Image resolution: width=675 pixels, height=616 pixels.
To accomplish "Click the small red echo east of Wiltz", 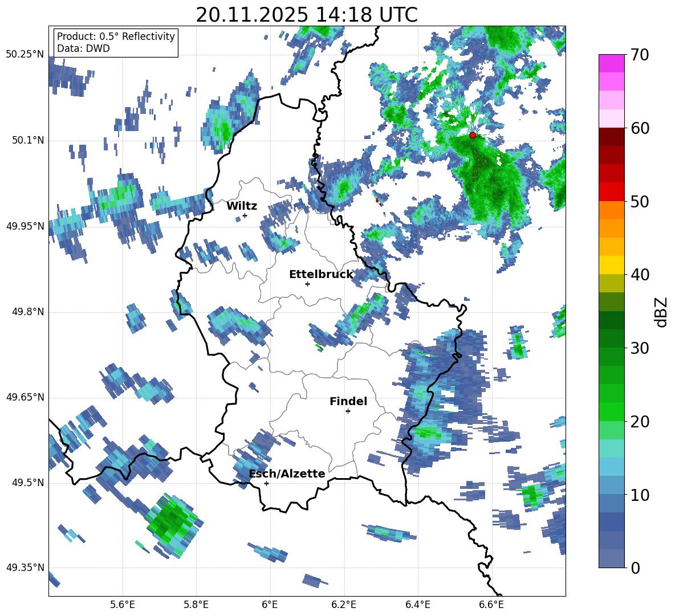I will coord(377,201).
